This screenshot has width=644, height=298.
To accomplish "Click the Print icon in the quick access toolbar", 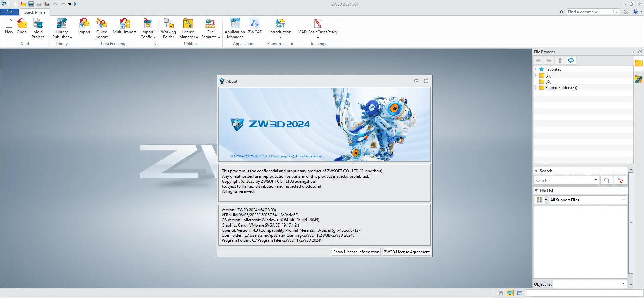I will pos(39,4).
